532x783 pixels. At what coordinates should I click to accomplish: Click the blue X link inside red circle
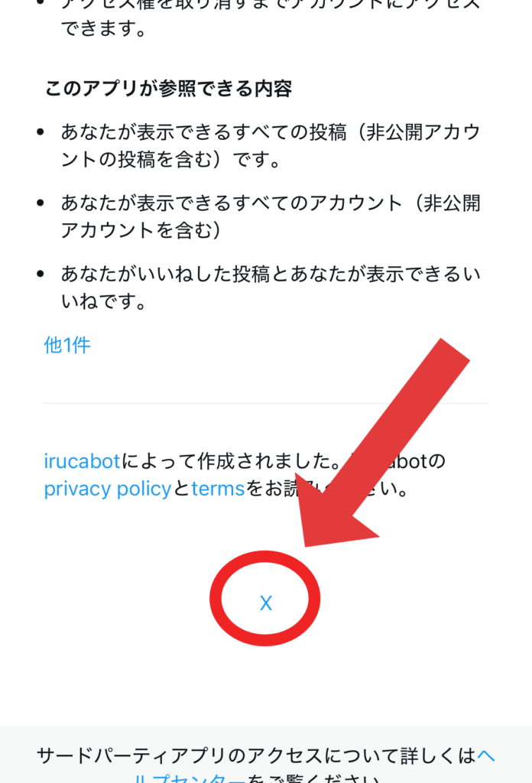[265, 603]
